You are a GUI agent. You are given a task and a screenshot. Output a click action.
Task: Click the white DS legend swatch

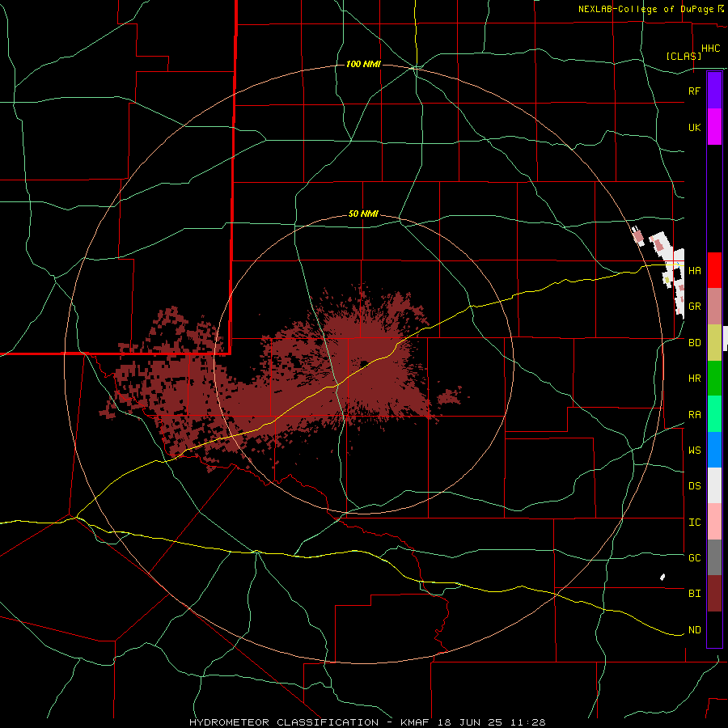pyautogui.click(x=714, y=485)
